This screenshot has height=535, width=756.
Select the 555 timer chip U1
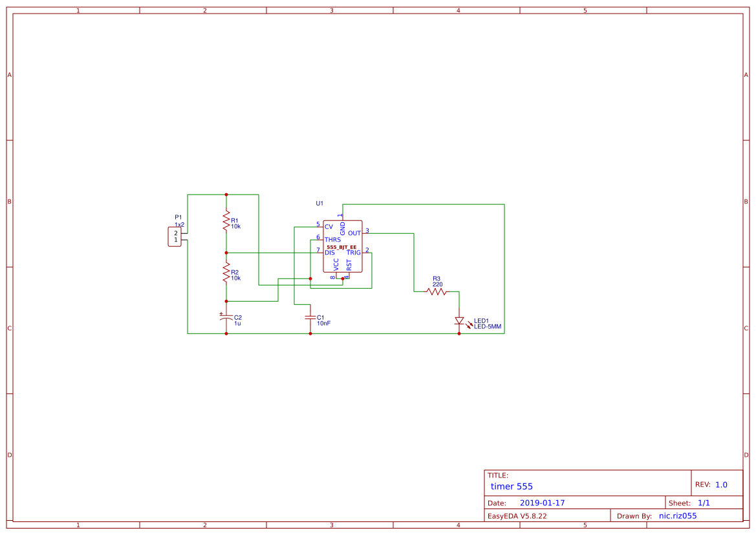pyautogui.click(x=343, y=246)
